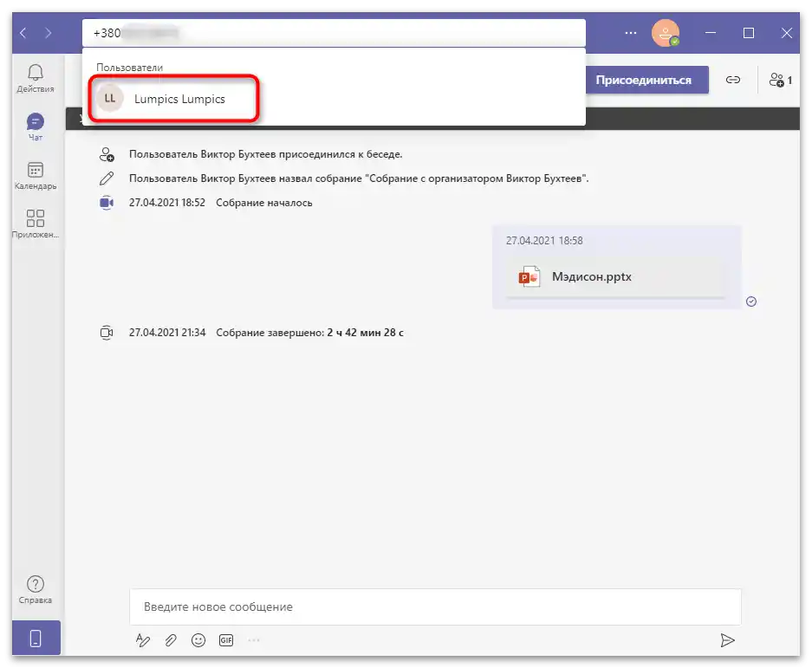This screenshot has height=668, width=812.
Task: Click the message delivered check icon
Action: pyautogui.click(x=751, y=302)
